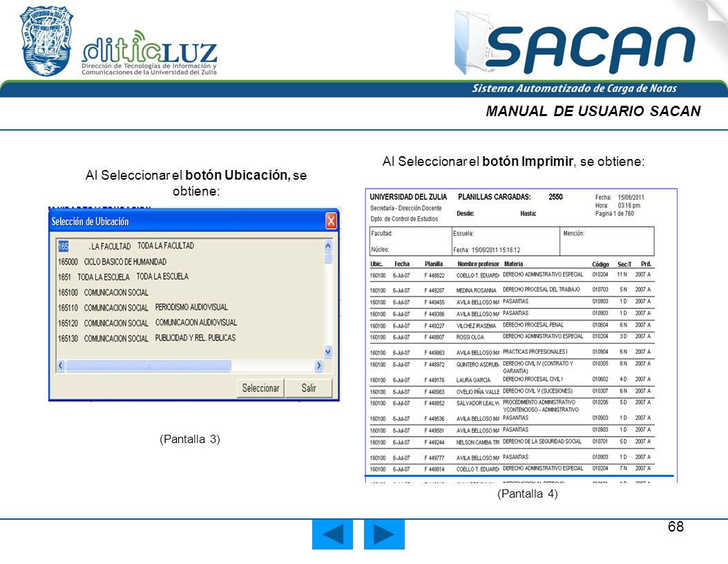
Task: Click the Materia column header
Action: pyautogui.click(x=513, y=264)
